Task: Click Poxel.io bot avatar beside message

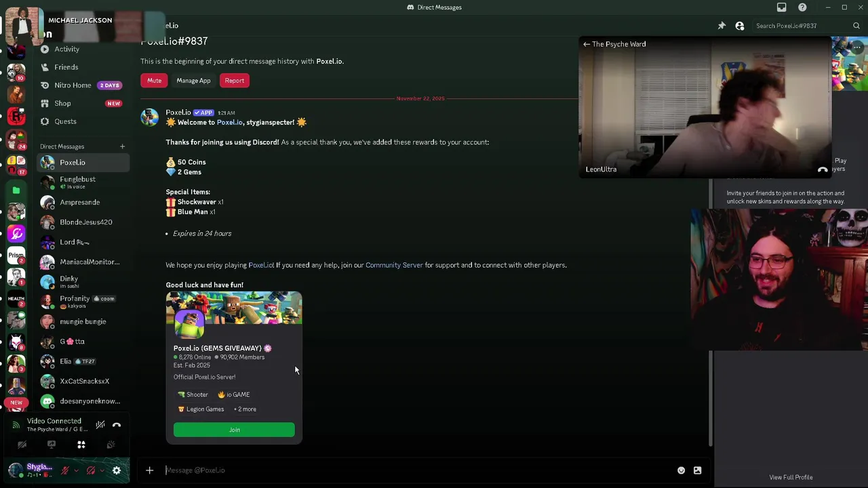Action: pos(149,117)
